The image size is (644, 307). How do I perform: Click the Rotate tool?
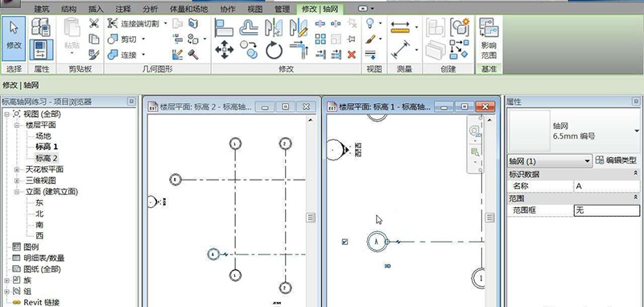[274, 51]
